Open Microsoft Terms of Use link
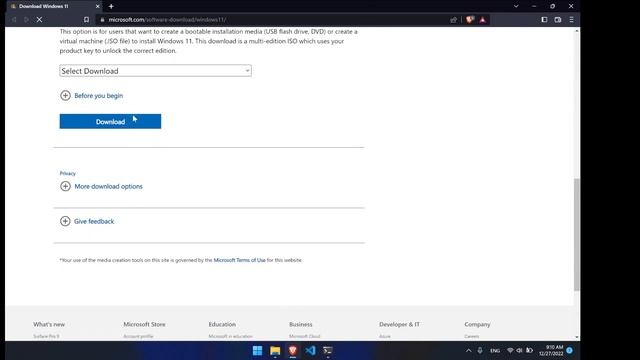The height and width of the screenshot is (360, 640). (x=240, y=260)
